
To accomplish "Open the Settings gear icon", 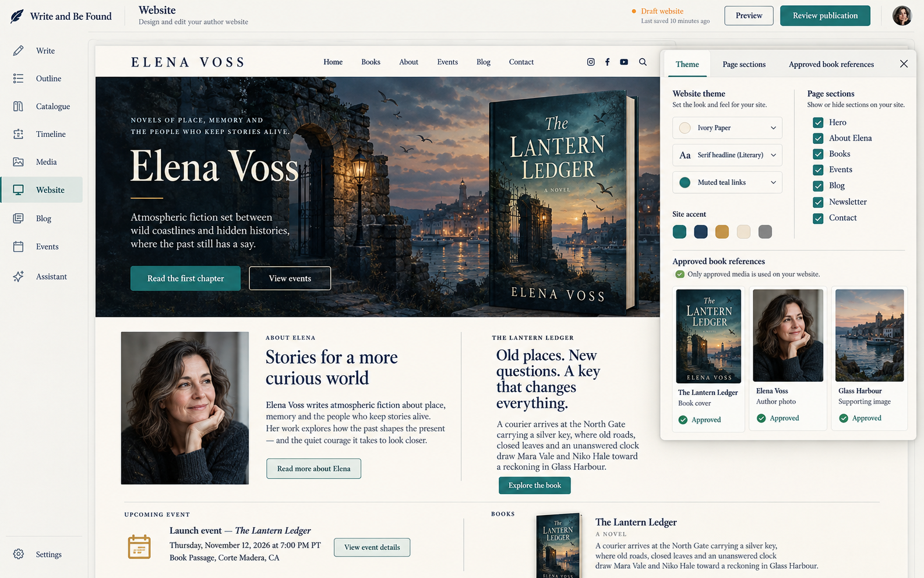I will tap(19, 554).
